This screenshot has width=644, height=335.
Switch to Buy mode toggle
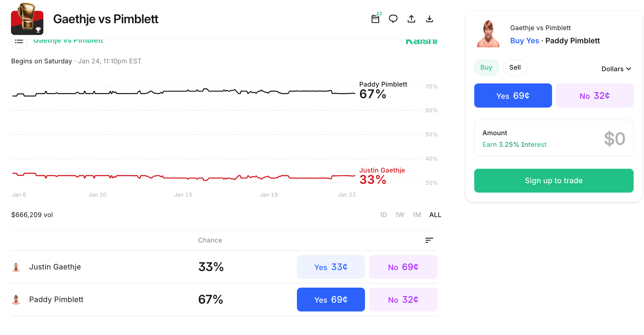tap(486, 67)
